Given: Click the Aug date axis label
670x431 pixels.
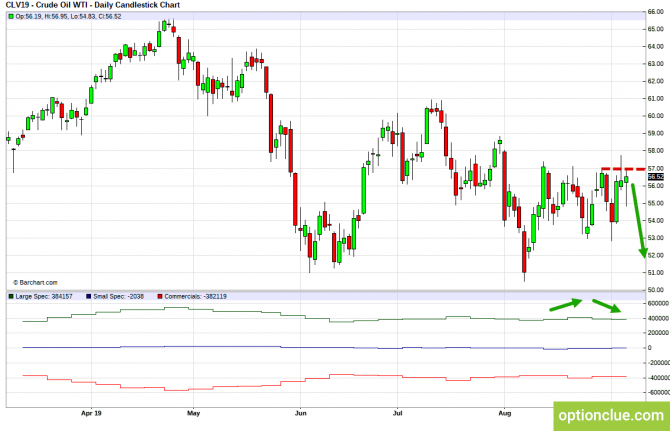Looking at the screenshot, I should pyautogui.click(x=505, y=413).
